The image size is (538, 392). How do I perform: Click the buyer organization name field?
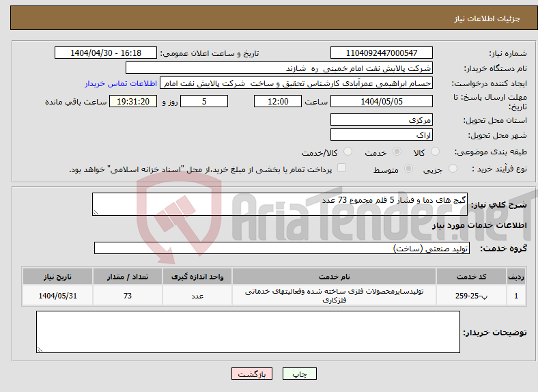click(279, 68)
